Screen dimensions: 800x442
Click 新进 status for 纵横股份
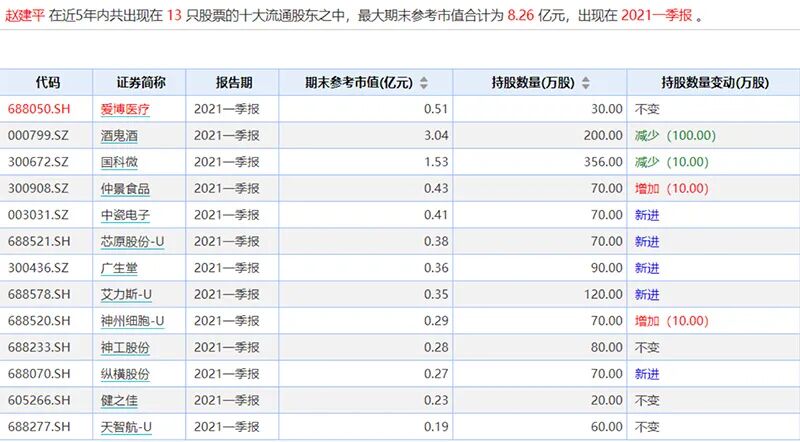point(647,375)
